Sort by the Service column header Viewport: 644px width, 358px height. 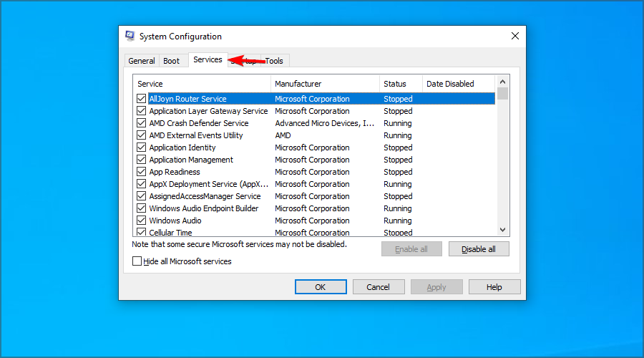tap(202, 84)
